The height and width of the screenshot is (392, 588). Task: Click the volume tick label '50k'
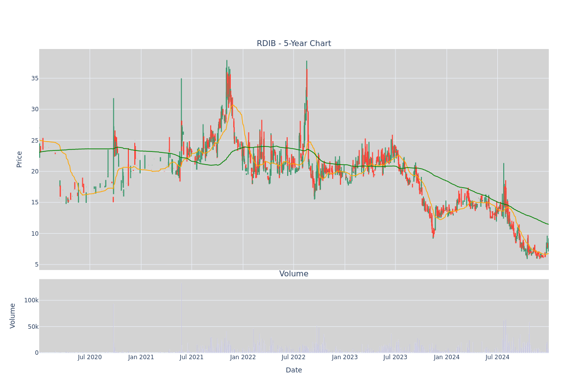pyautogui.click(x=33, y=326)
